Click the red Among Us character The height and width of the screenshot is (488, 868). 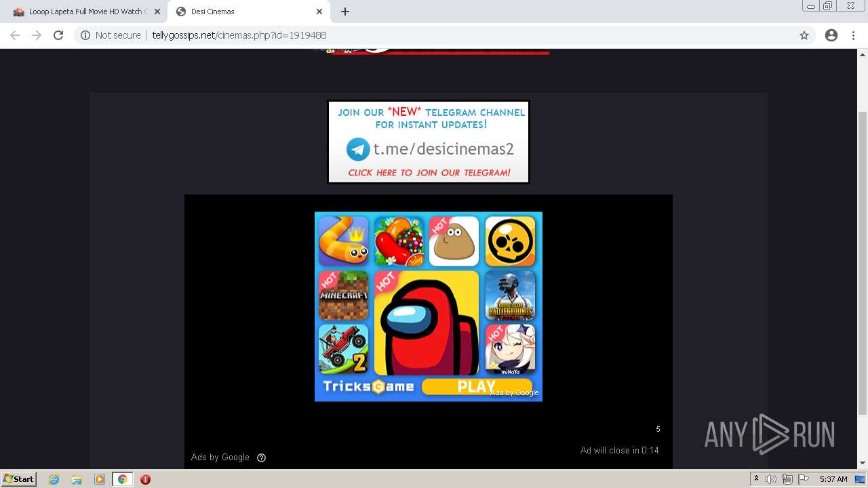pos(427,323)
